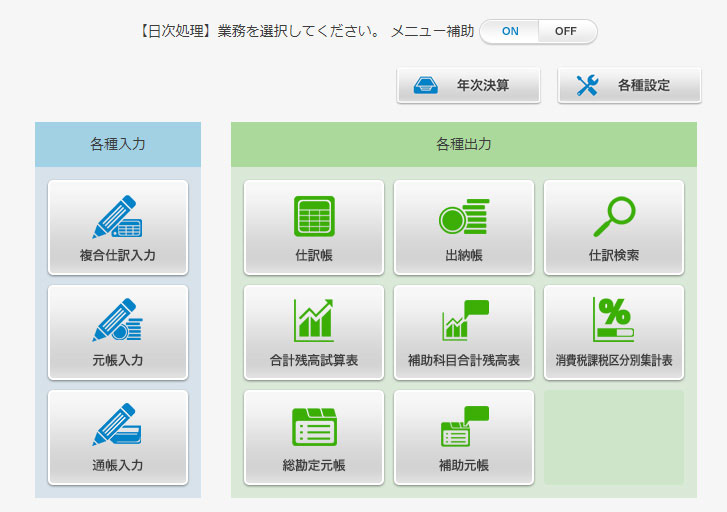Viewport: 727px width, 512px height.
Task: Click the 各種出力 panel header
Action: (464, 144)
